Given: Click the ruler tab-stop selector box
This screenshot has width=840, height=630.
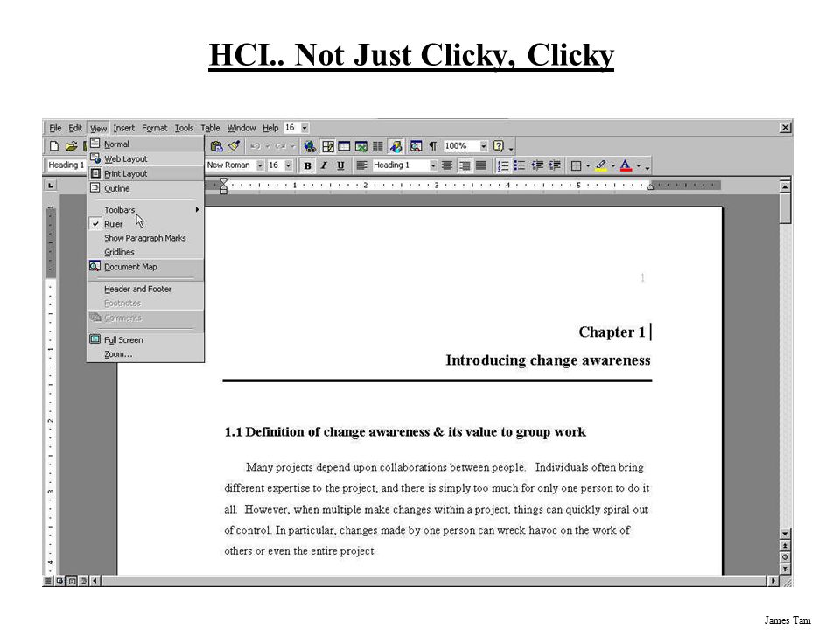Looking at the screenshot, I should (x=51, y=185).
